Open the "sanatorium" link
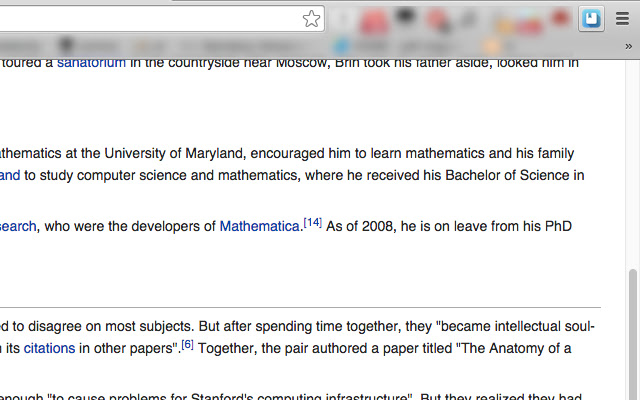Image resolution: width=640 pixels, height=400 pixels. pos(91,62)
